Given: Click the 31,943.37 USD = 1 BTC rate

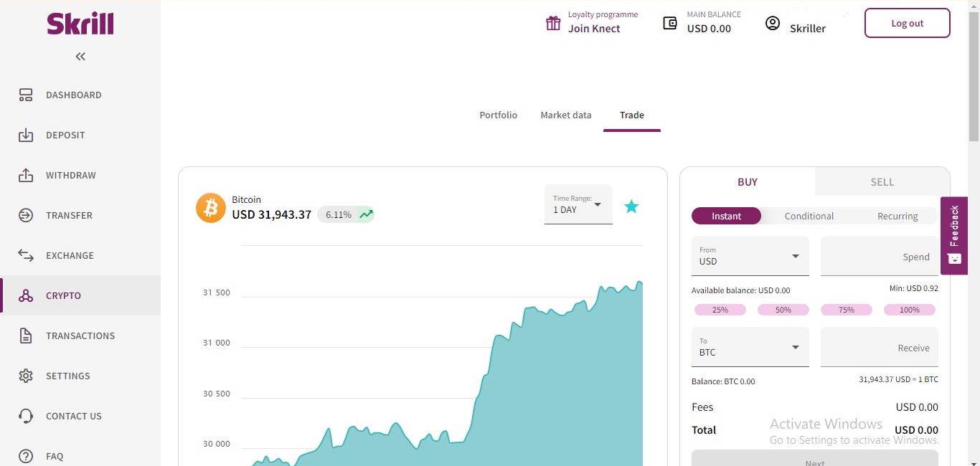Looking at the screenshot, I should 898,379.
